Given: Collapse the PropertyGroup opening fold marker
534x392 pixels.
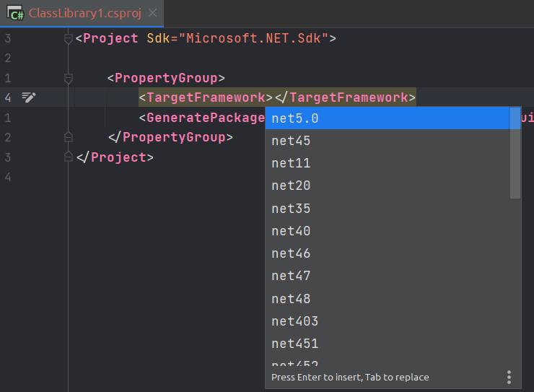Looking at the screenshot, I should tap(69, 78).
